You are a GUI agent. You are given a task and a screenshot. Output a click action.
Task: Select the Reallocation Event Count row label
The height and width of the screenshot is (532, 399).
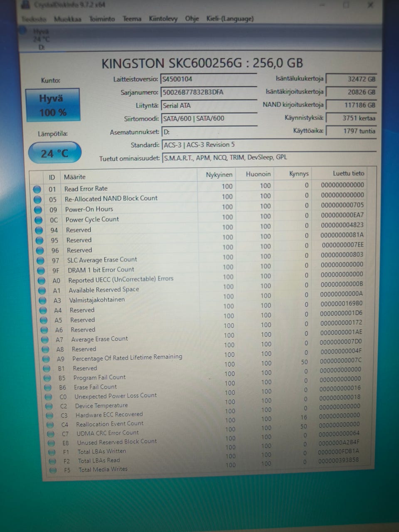(110, 424)
